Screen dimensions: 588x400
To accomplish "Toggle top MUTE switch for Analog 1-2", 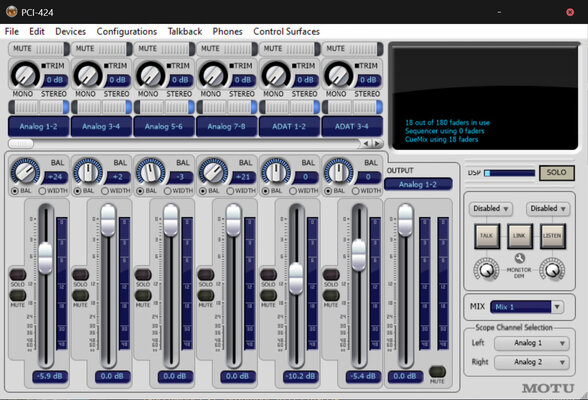I will coord(39,49).
